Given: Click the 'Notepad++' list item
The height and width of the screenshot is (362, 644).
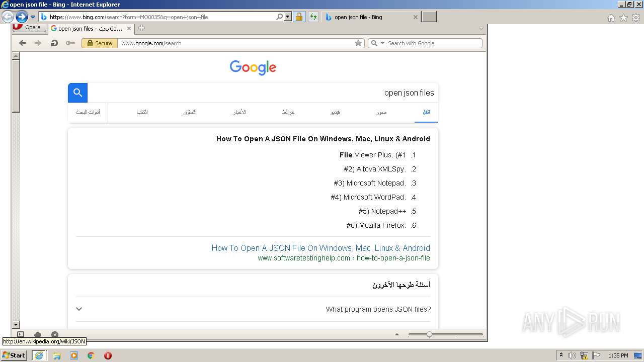Looking at the screenshot, I should click(382, 211).
